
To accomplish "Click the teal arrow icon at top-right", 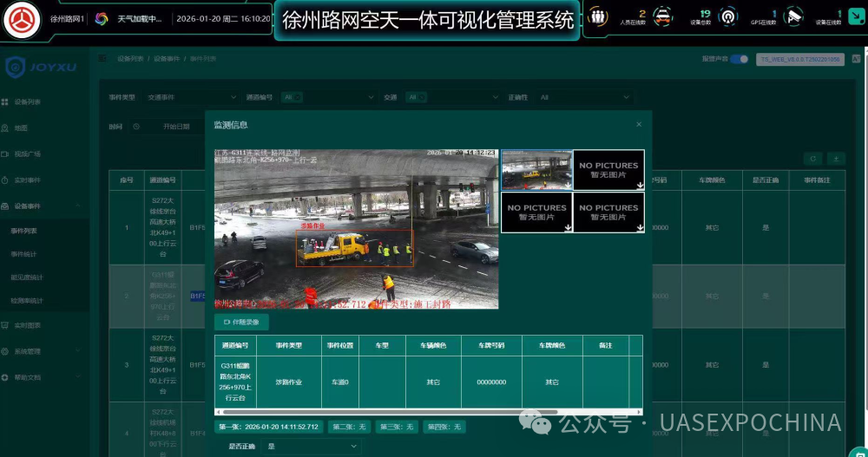I will 858,17.
